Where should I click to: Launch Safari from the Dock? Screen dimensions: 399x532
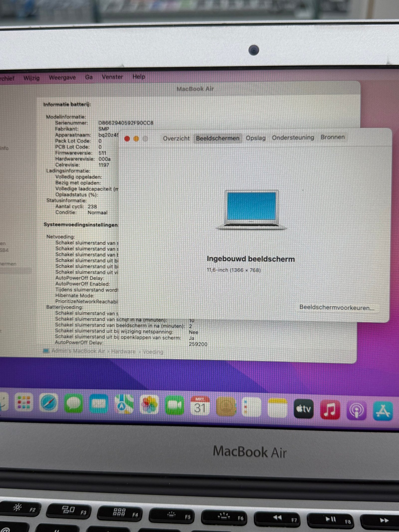coord(49,402)
